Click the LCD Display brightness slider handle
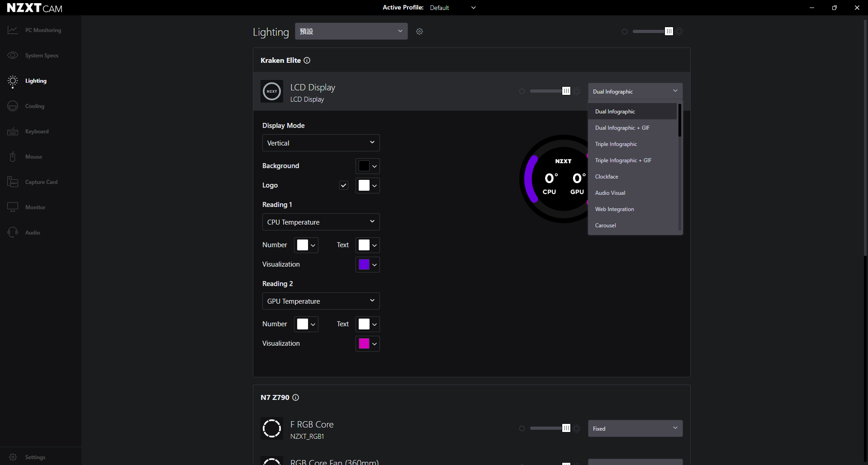The image size is (868, 465). 566,91
